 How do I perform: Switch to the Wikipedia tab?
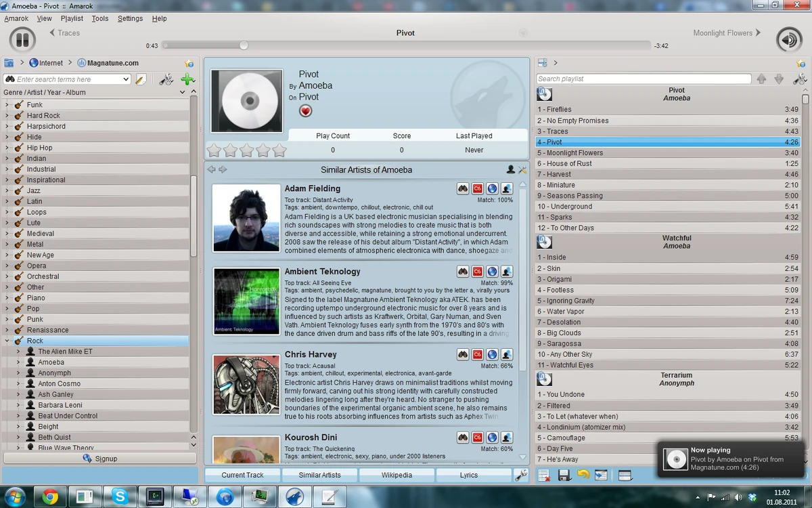pyautogui.click(x=397, y=475)
